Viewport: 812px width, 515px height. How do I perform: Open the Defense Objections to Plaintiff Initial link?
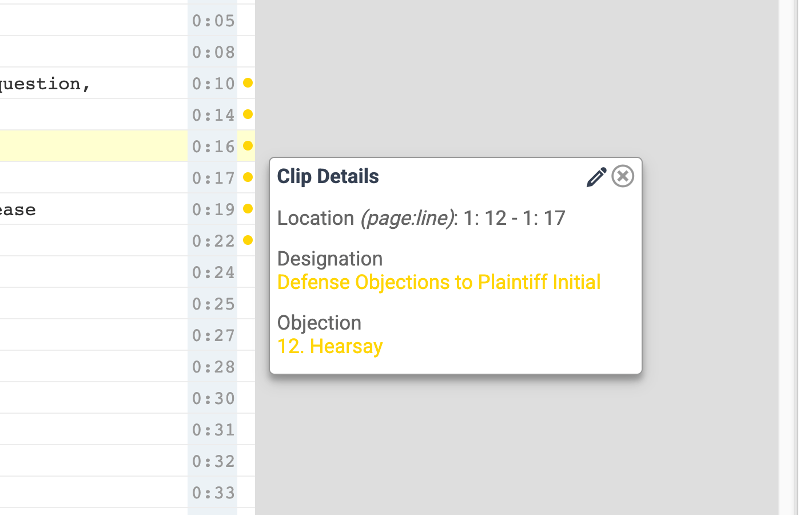(439, 282)
